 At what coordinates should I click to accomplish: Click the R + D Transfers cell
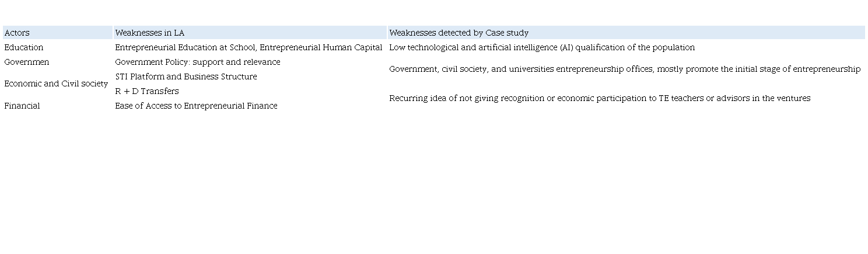[147, 91]
